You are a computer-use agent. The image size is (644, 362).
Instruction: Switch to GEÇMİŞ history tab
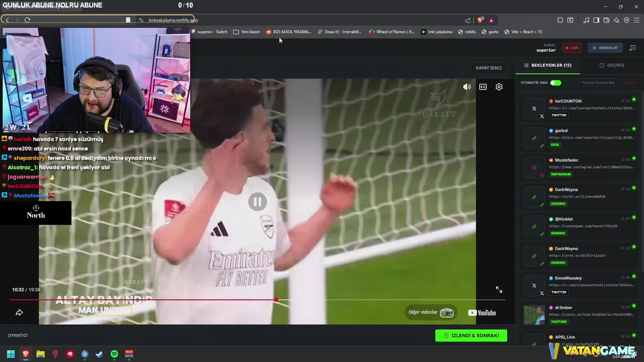coord(612,65)
